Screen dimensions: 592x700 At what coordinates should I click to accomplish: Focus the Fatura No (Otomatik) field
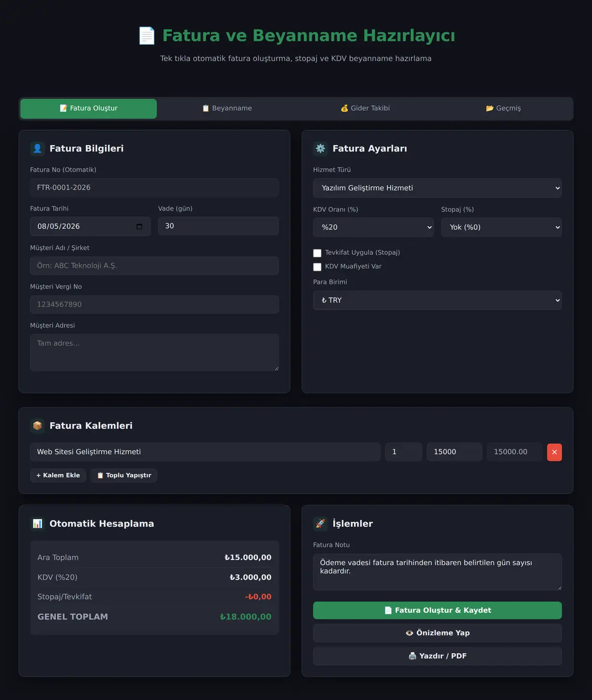[x=154, y=188]
